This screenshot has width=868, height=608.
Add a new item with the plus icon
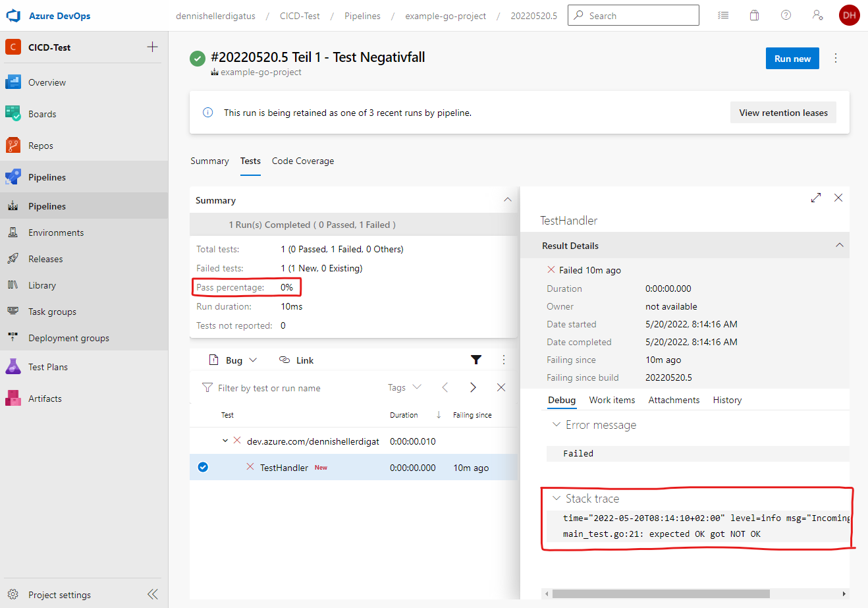click(x=152, y=47)
